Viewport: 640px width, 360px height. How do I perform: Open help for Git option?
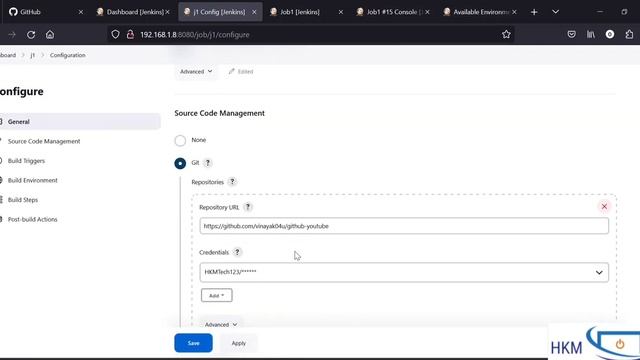pyautogui.click(x=207, y=163)
